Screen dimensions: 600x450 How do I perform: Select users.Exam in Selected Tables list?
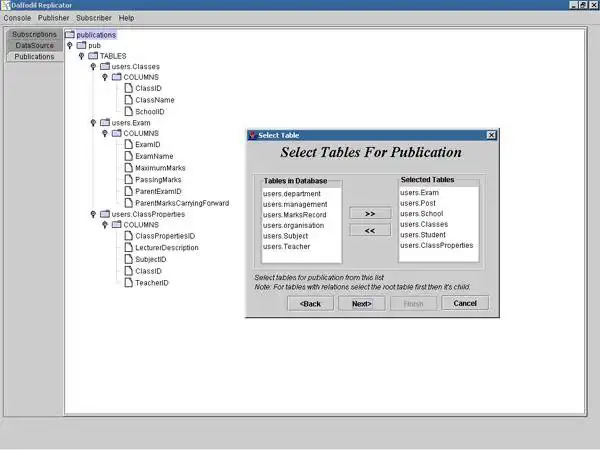[439, 192]
